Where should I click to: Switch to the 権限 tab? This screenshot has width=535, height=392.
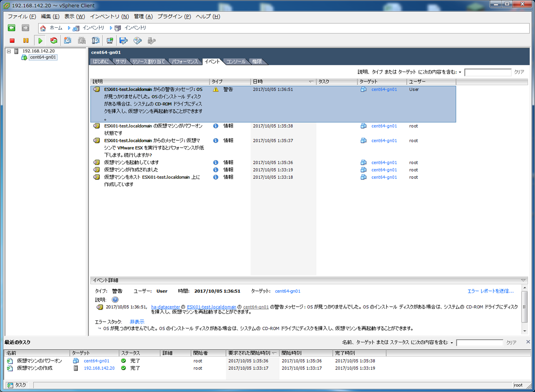257,62
